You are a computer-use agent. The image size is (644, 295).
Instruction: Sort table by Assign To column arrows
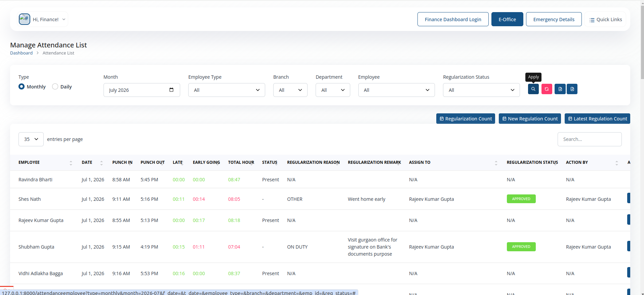496,163
